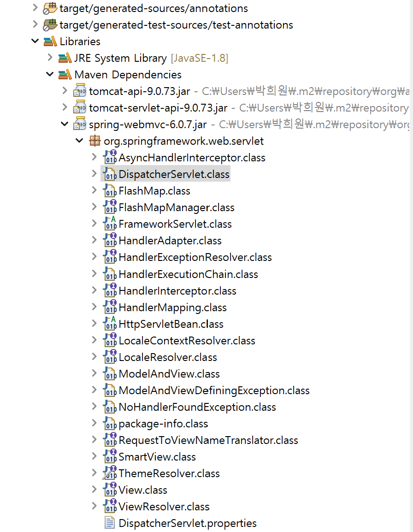
Task: Select FlashMapManager.class in the tree
Action: (177, 207)
